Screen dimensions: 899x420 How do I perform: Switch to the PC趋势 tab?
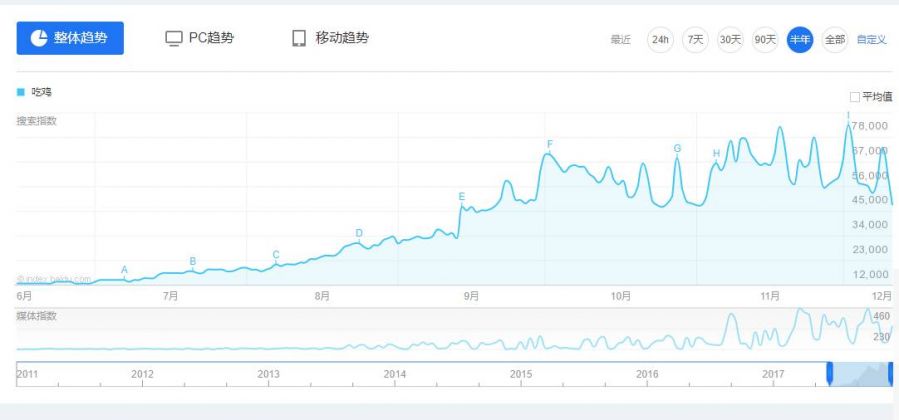pos(200,38)
